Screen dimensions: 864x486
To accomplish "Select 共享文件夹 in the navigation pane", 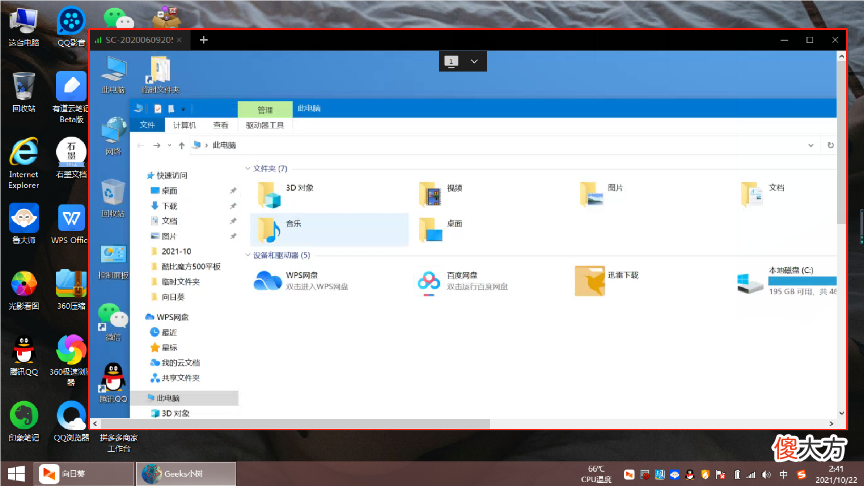I will tap(175, 378).
